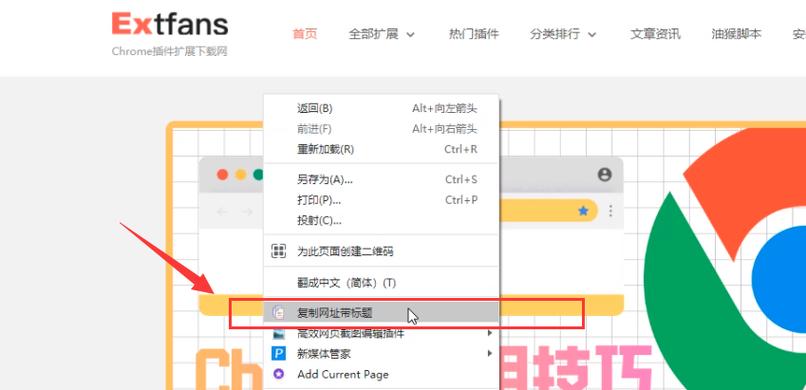Select 重新加载(R) from the context menu

(x=381, y=150)
